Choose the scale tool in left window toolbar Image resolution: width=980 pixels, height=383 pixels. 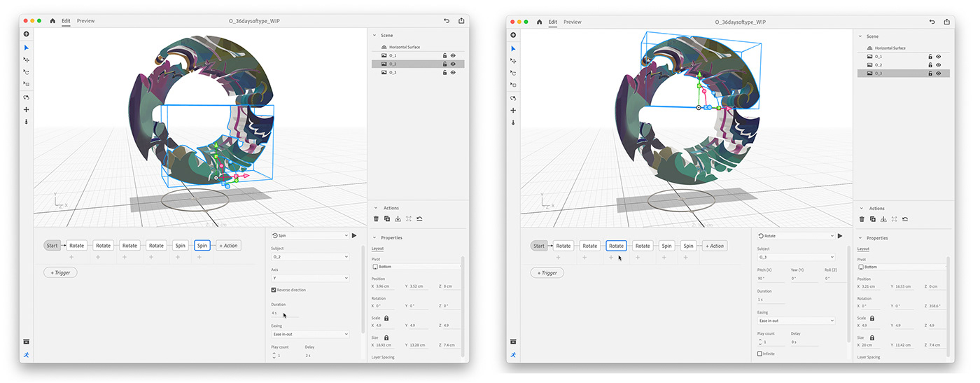[27, 83]
